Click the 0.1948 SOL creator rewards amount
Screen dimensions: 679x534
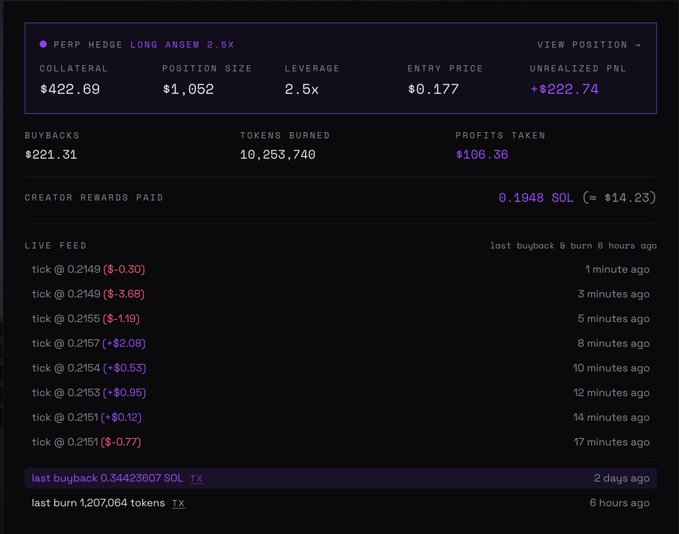536,198
